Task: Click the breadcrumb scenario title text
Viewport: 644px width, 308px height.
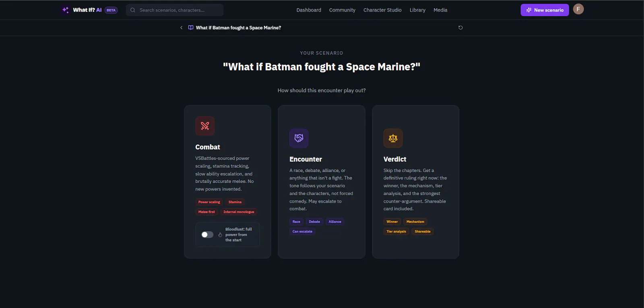Action: pos(238,28)
